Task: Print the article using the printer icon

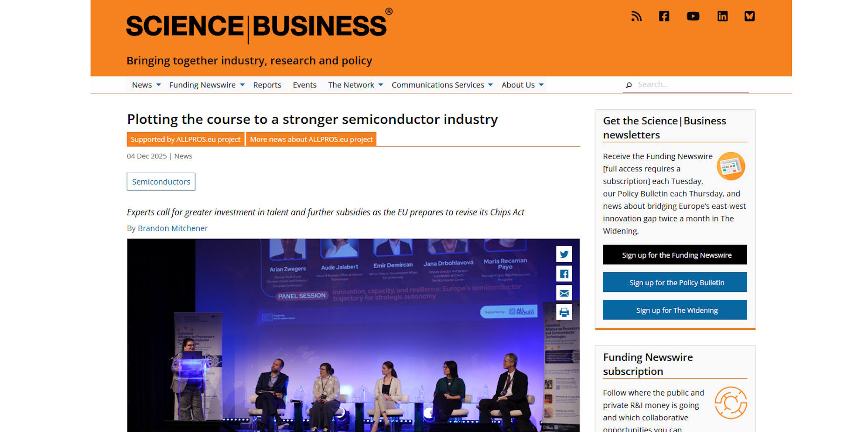Action: point(564,312)
